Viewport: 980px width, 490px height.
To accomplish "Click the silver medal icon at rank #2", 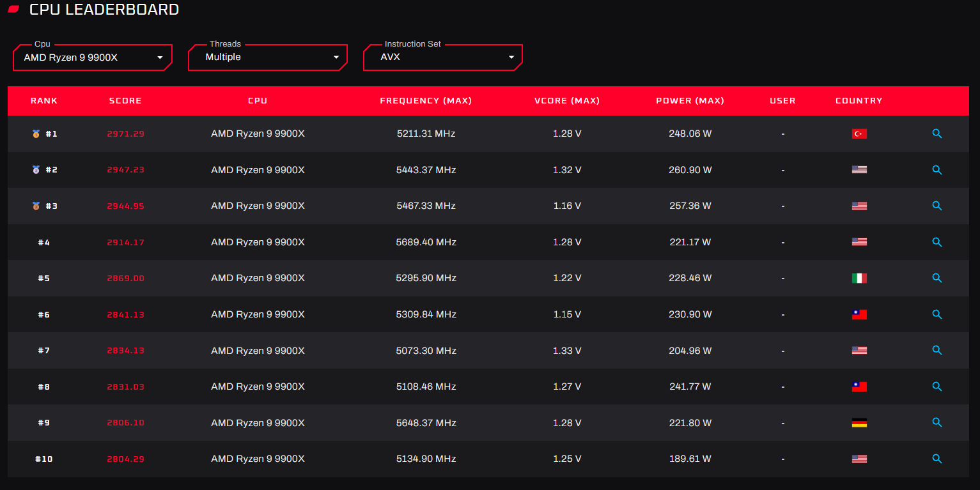I will [36, 170].
